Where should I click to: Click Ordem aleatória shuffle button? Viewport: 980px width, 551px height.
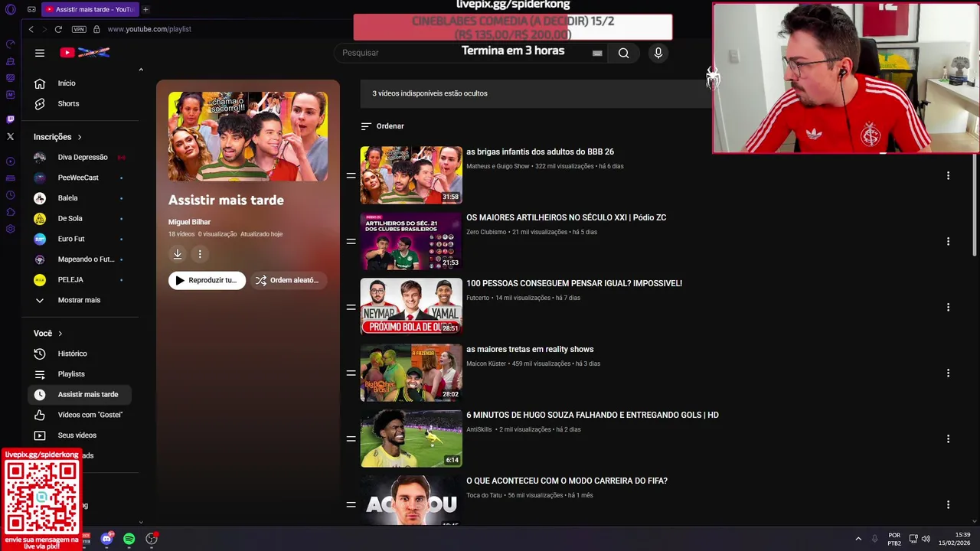coord(288,280)
